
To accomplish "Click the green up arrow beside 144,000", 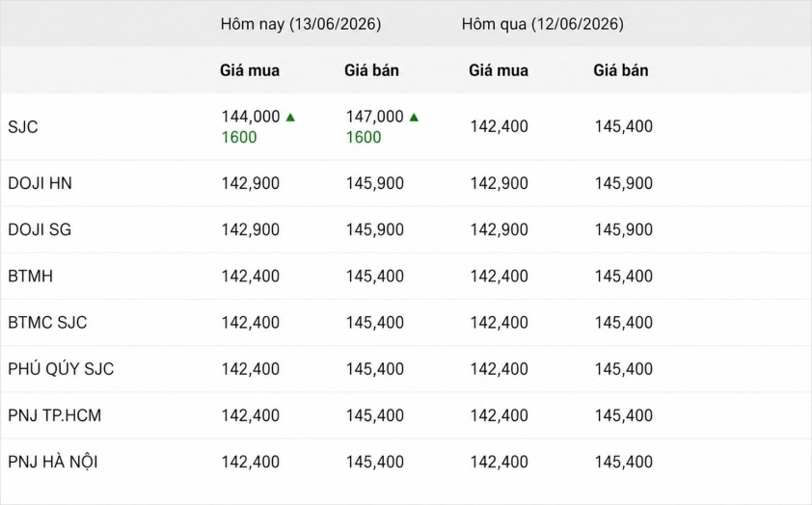I will (x=290, y=118).
